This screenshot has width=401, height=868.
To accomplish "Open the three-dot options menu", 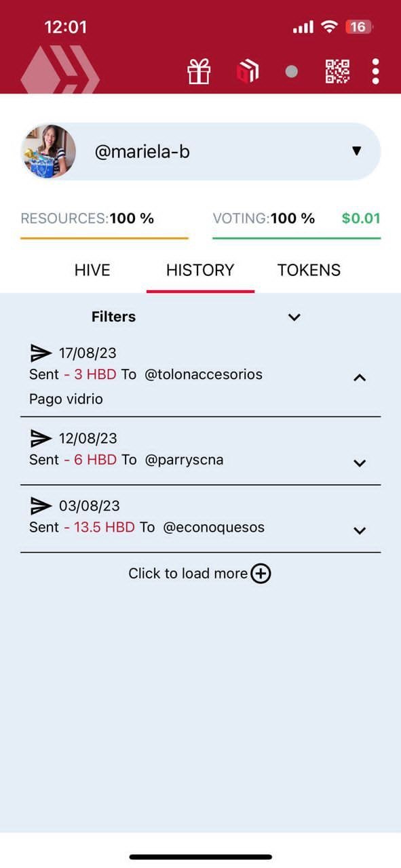I will (x=376, y=71).
